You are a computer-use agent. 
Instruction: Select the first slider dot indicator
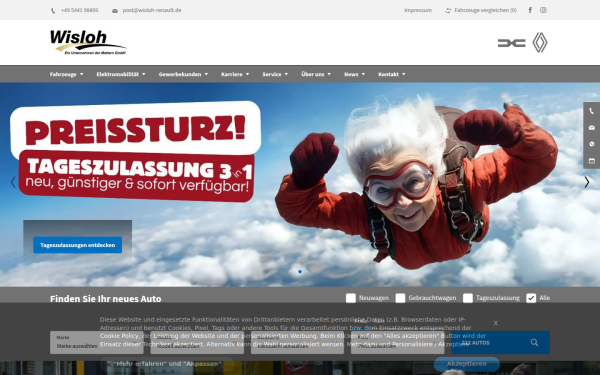pyautogui.click(x=300, y=272)
